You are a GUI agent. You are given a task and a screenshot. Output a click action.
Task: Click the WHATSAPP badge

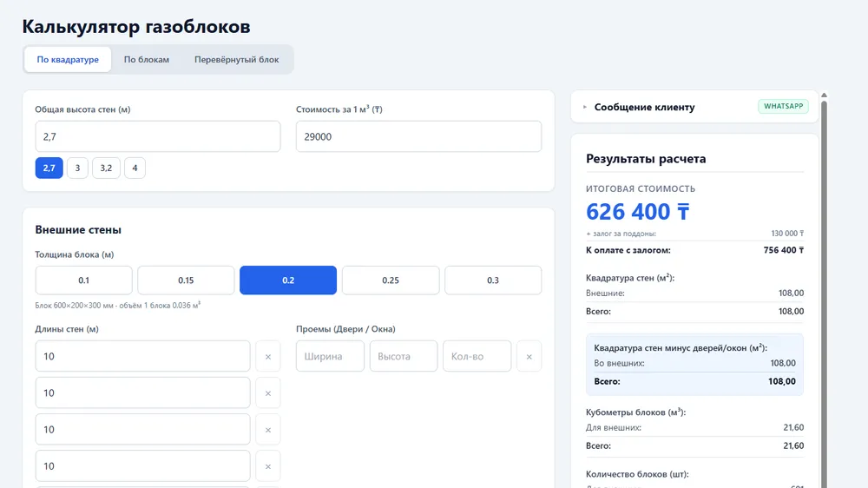(x=783, y=106)
